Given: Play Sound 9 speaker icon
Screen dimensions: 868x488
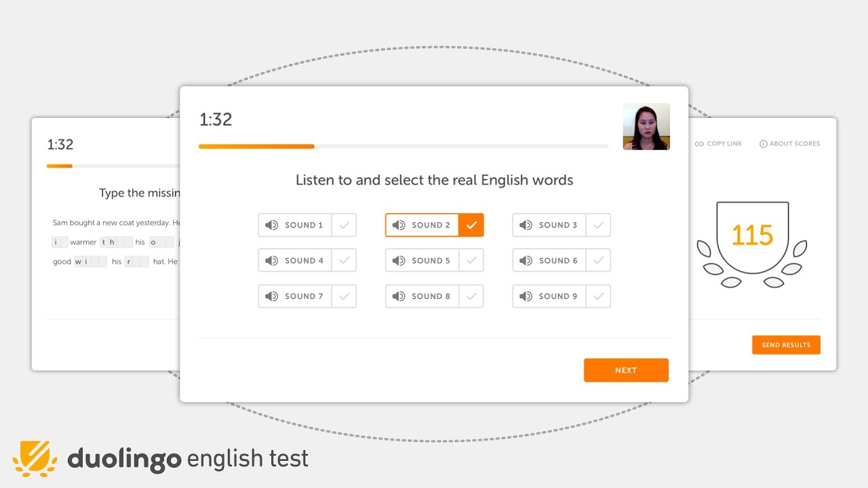Looking at the screenshot, I should point(526,296).
